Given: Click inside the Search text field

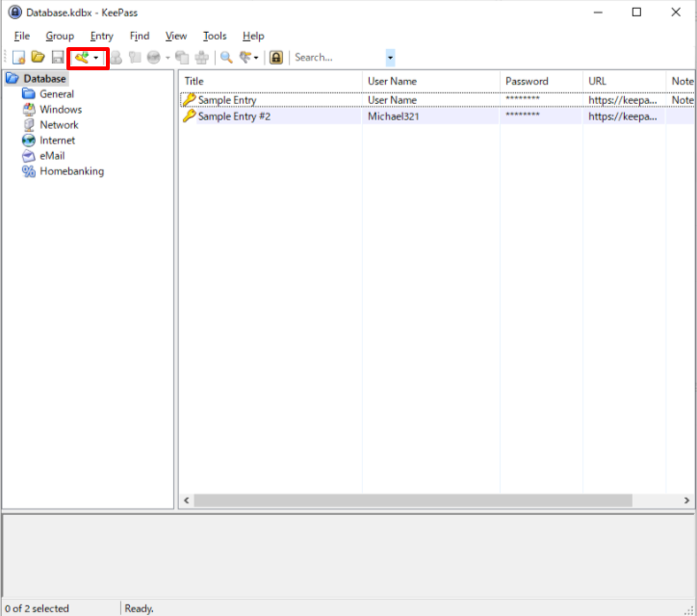Looking at the screenshot, I should point(337,58).
